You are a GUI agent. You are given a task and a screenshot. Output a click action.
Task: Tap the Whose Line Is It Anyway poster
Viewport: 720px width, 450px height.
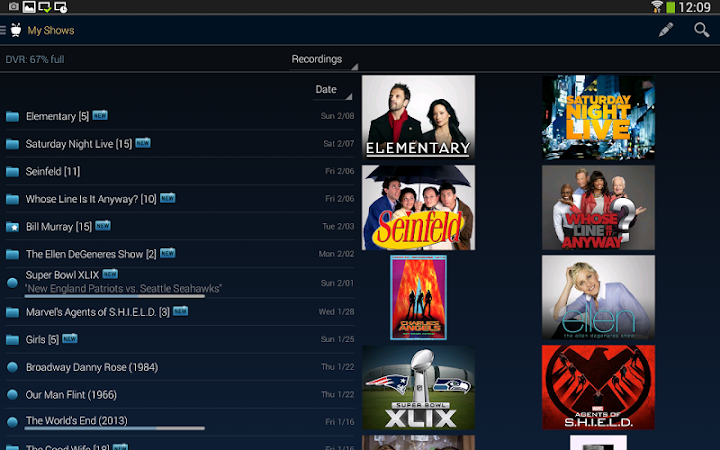[x=598, y=208]
